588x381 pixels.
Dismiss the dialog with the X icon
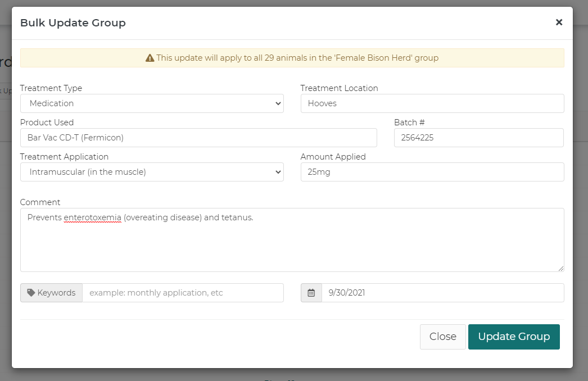pyautogui.click(x=559, y=22)
